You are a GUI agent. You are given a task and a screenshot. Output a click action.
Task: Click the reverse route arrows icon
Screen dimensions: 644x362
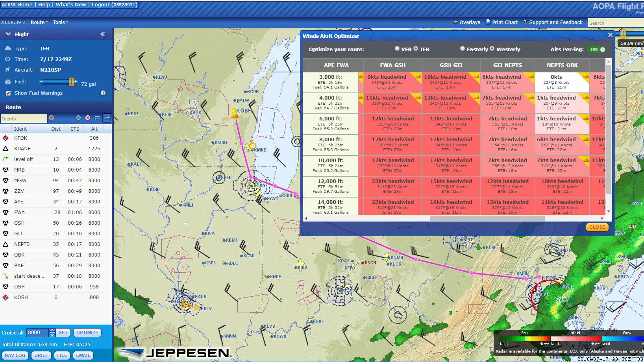coord(97,118)
